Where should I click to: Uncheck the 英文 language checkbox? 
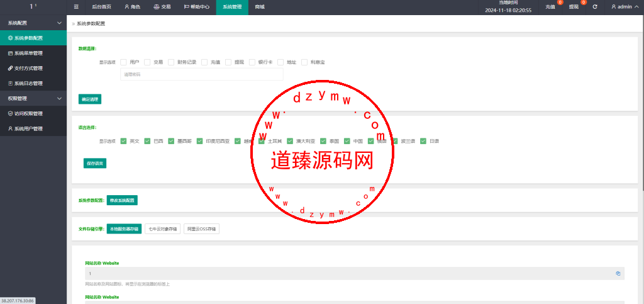pyautogui.click(x=123, y=141)
